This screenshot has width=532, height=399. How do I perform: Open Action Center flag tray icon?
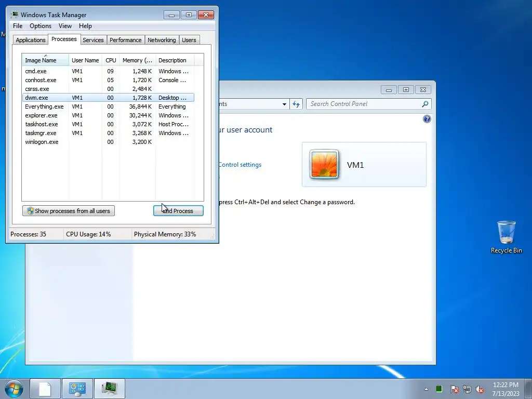pyautogui.click(x=454, y=389)
